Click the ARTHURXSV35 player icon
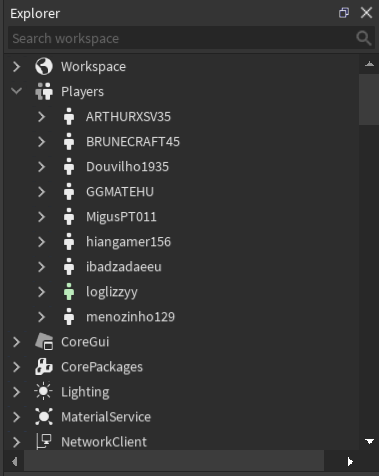This screenshot has width=379, height=476. [69, 116]
